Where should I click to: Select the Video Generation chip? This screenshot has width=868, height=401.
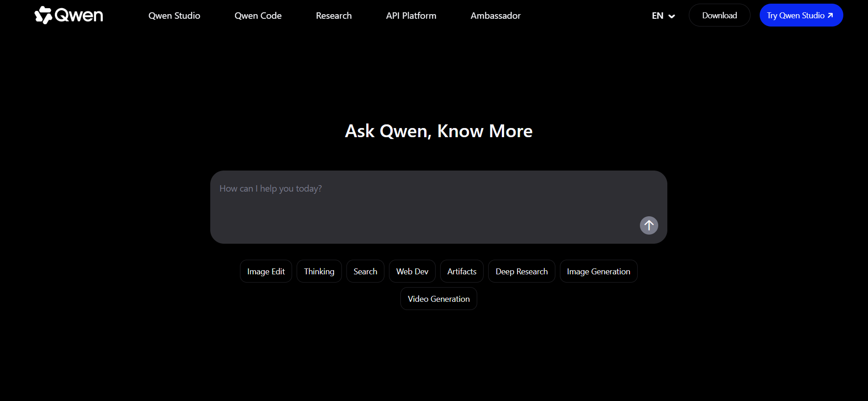tap(438, 299)
